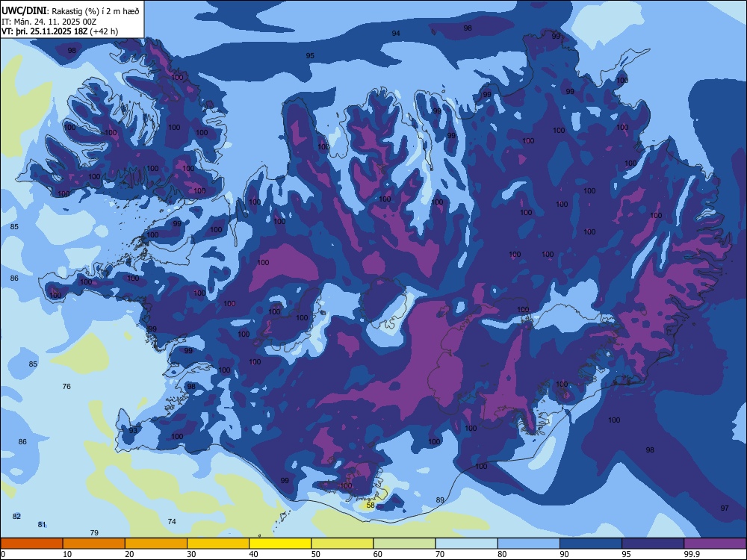The image size is (747, 560).
Task: Click the humidity value 58 on the south coast
Action: [x=371, y=505]
